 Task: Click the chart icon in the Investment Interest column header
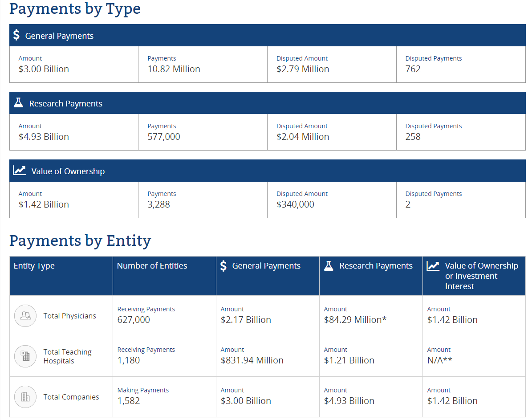433,266
